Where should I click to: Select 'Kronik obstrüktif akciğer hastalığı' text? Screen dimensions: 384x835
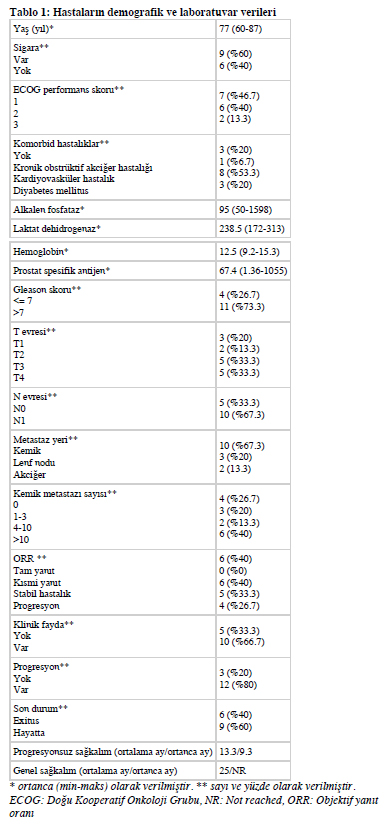coord(83,167)
